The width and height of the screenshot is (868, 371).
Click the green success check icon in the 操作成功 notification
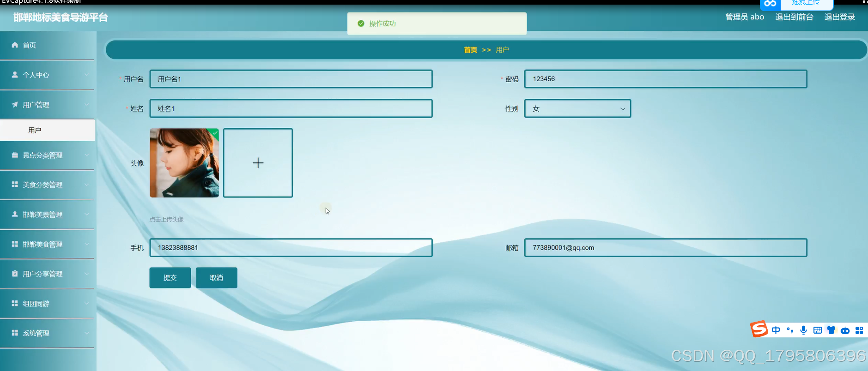361,24
